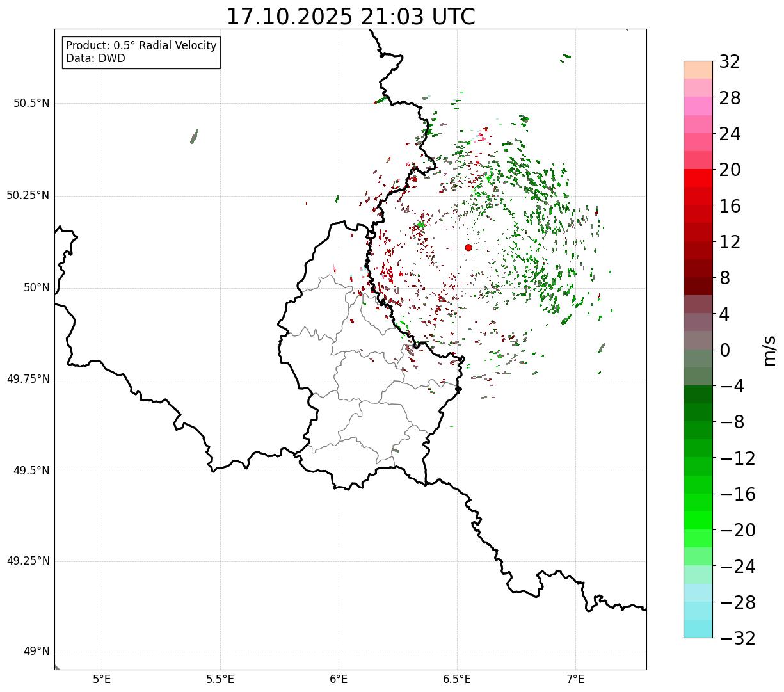This screenshot has width=784, height=692.
Task: Click the colorbar label '16'
Action: tap(730, 206)
